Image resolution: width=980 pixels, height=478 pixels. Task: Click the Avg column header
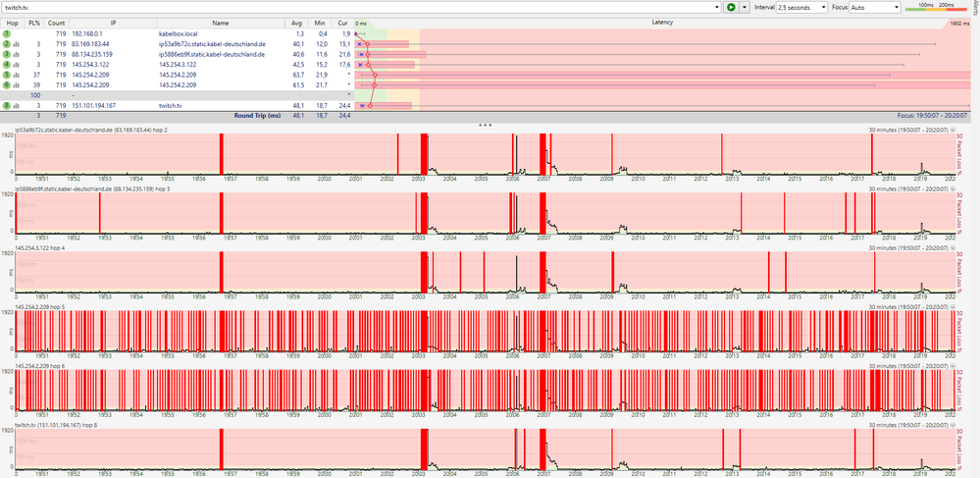[296, 23]
